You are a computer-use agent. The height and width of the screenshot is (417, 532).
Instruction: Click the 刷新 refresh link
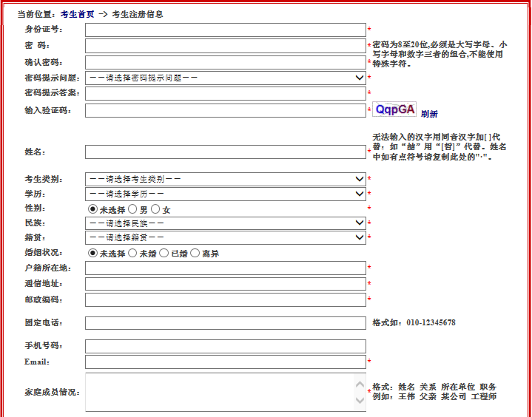pos(429,114)
